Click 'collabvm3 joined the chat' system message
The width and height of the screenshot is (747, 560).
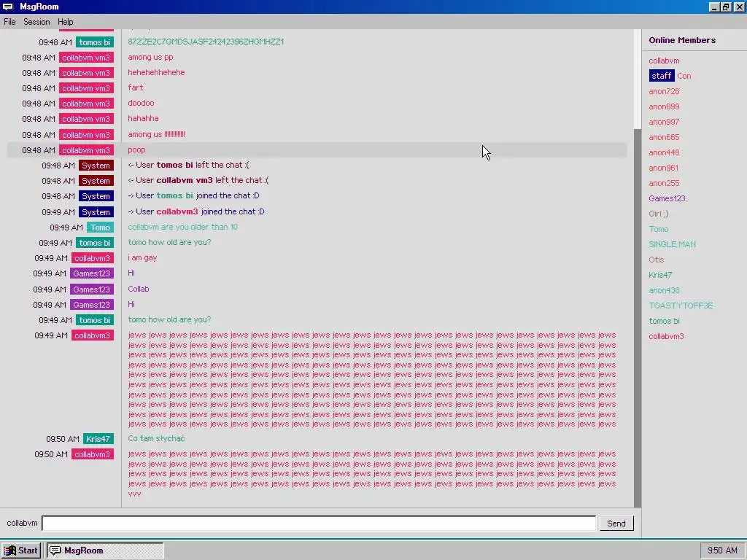[x=196, y=211]
